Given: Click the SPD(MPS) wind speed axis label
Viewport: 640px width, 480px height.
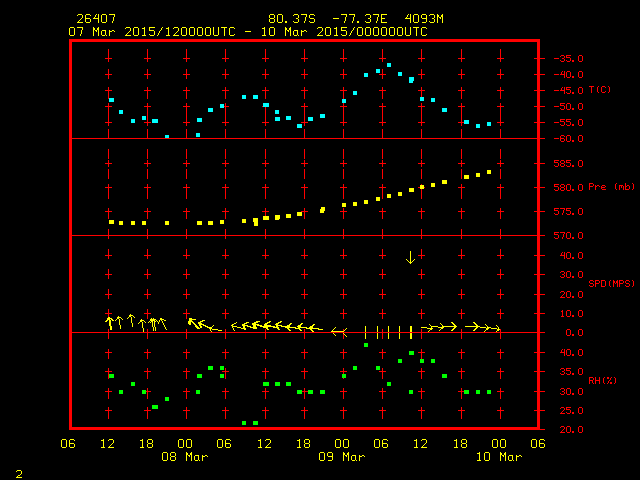Looking at the screenshot, I should 611,283.
